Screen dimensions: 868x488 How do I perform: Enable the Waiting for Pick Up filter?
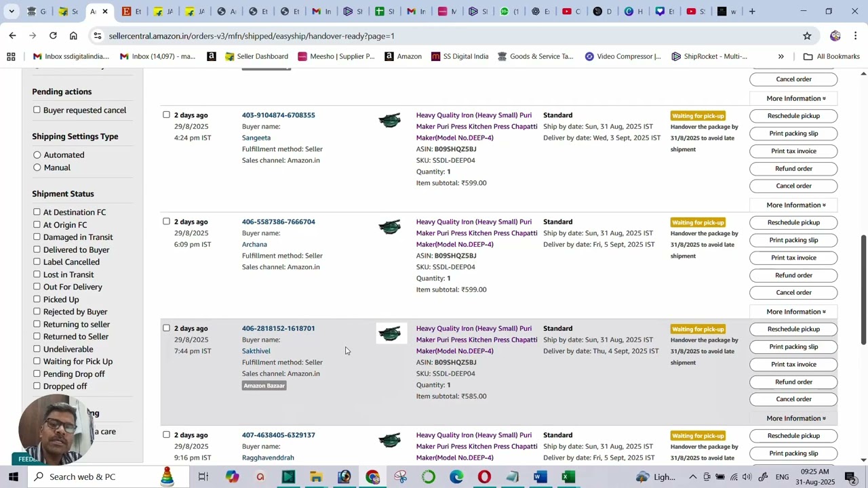pyautogui.click(x=37, y=361)
